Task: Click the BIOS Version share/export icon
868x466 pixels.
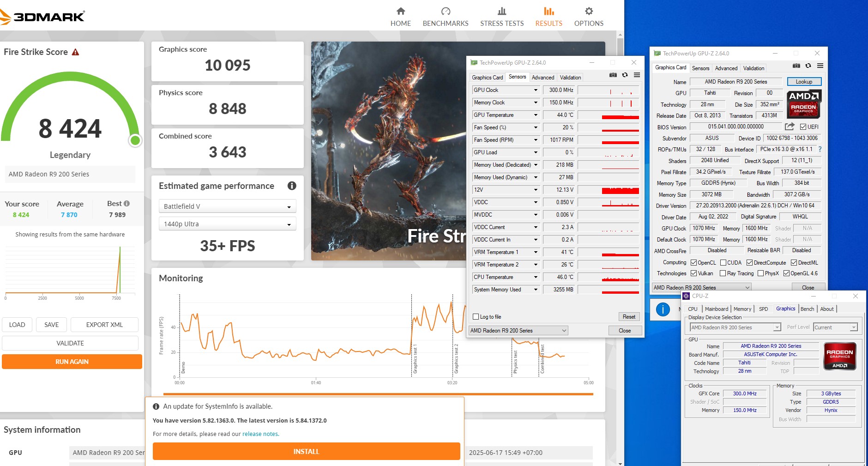Action: click(790, 127)
